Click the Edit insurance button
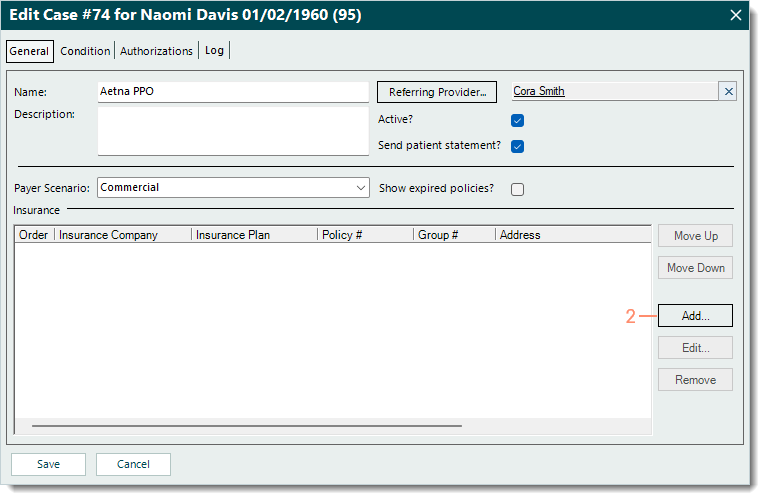This screenshot has width=765, height=500. (695, 348)
